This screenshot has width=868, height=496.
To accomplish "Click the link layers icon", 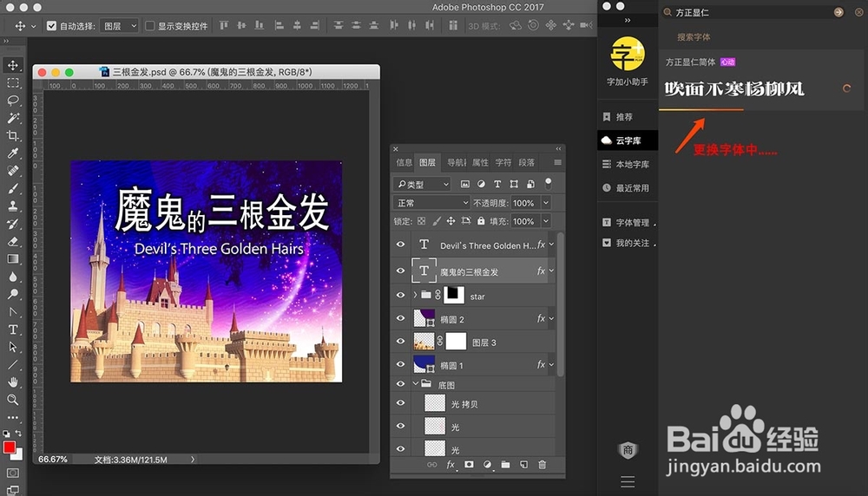I will pos(431,465).
